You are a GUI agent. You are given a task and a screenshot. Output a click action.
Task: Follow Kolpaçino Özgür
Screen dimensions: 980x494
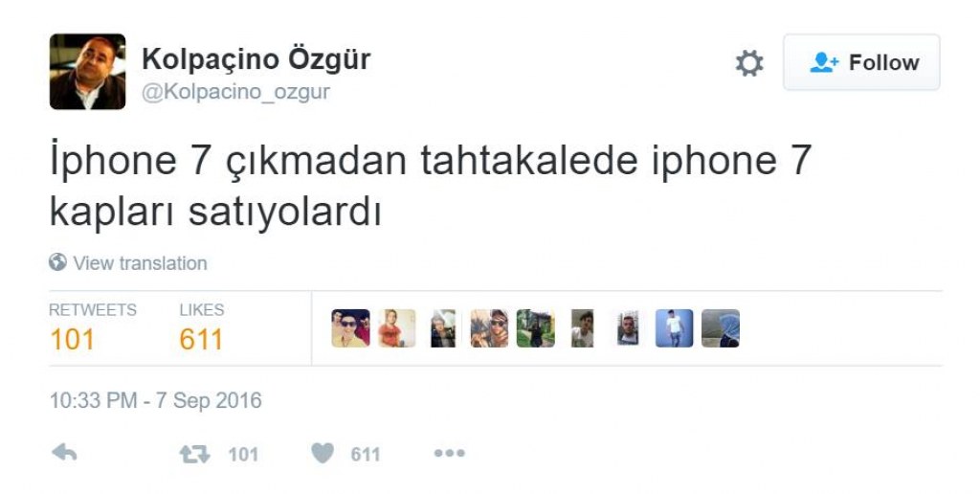pos(861,62)
